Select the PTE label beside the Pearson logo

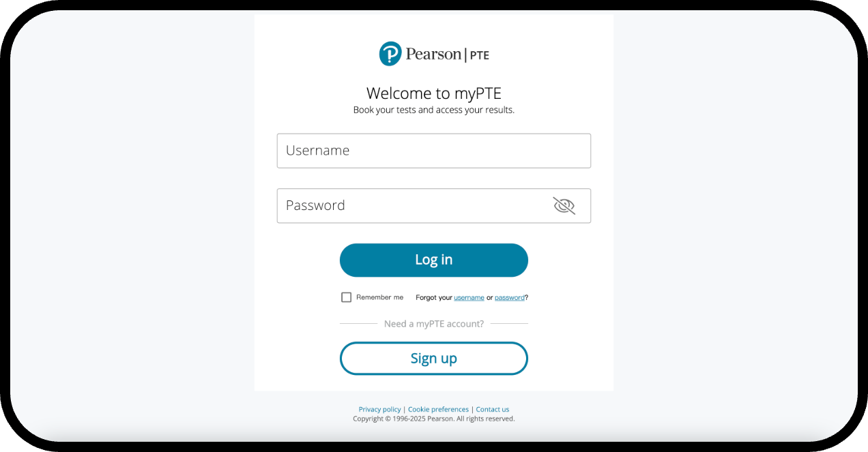click(480, 55)
